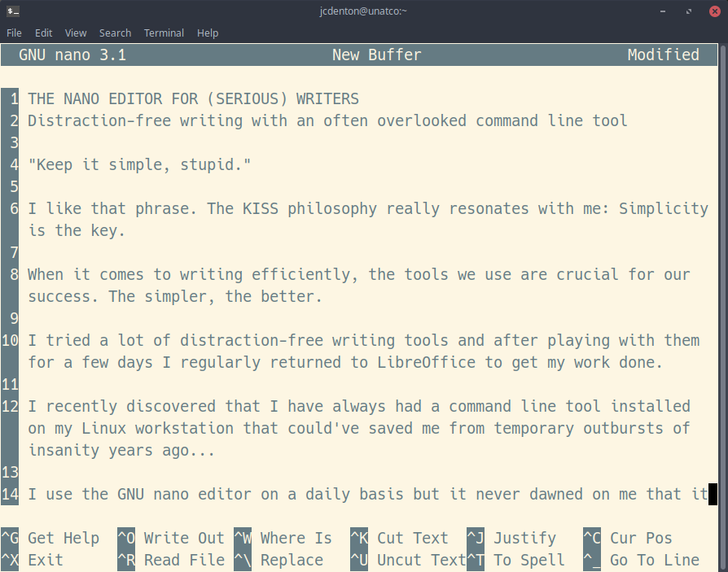
Task: Open the Help menu
Action: tap(208, 33)
